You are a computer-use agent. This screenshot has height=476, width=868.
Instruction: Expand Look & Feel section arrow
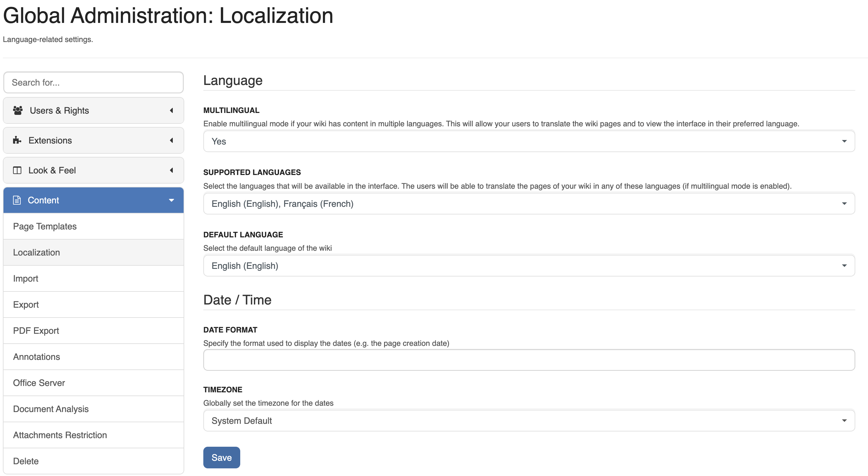[171, 170]
